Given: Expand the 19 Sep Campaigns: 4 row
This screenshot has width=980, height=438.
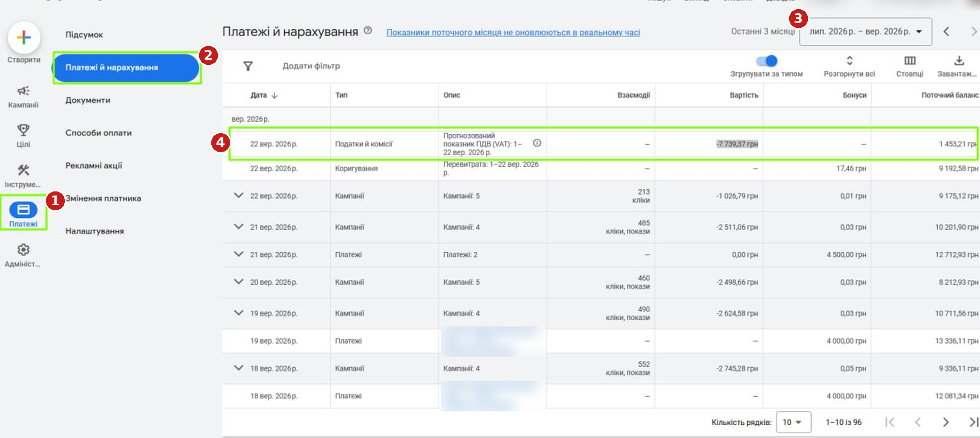Looking at the screenshot, I should (x=238, y=312).
